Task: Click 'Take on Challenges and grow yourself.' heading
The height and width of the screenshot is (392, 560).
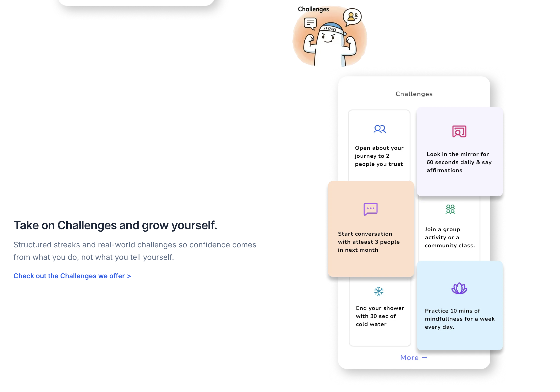Action: click(115, 225)
